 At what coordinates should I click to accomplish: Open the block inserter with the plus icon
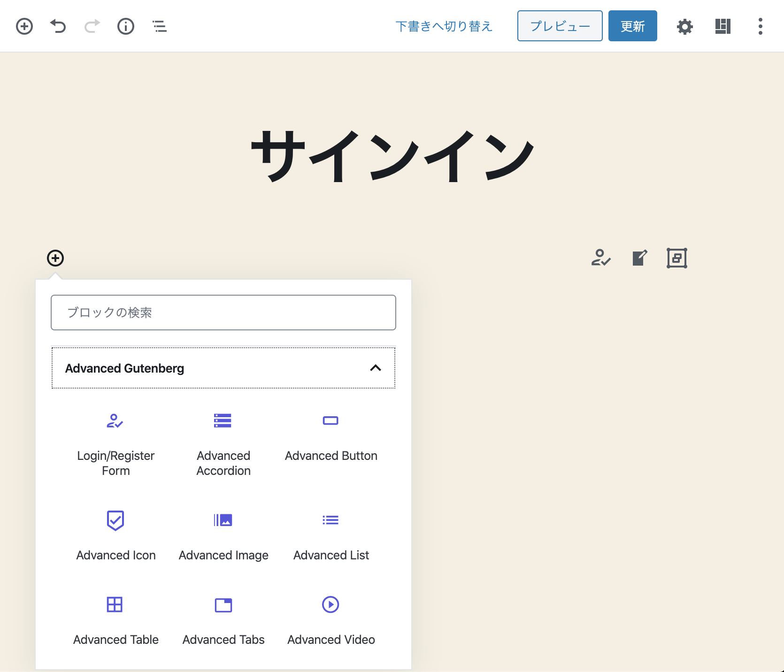(x=24, y=26)
